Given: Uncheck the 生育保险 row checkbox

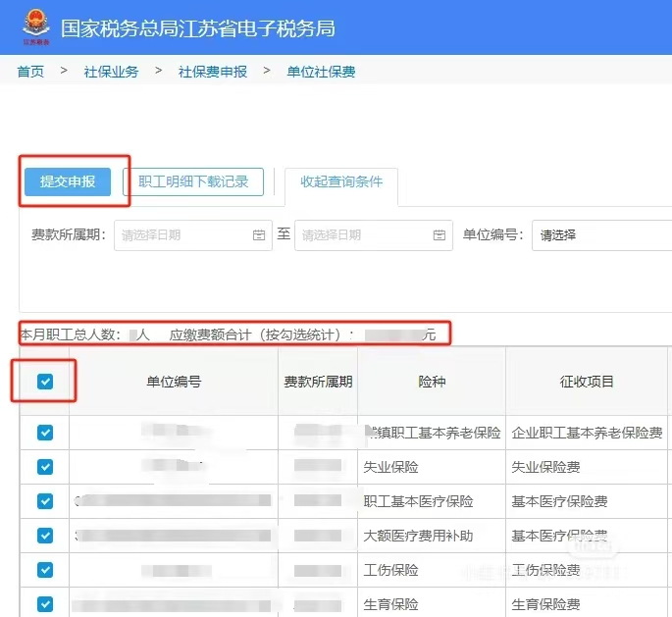Looking at the screenshot, I should click(x=45, y=604).
